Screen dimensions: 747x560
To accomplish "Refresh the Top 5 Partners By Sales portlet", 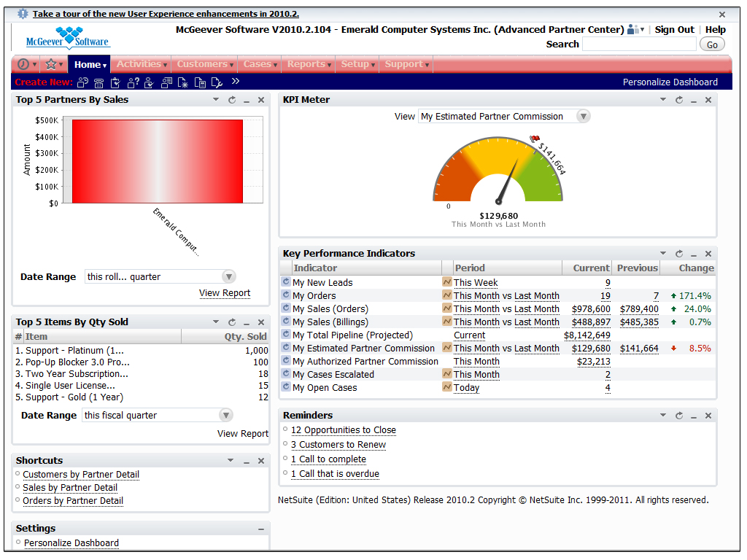I will click(x=232, y=100).
